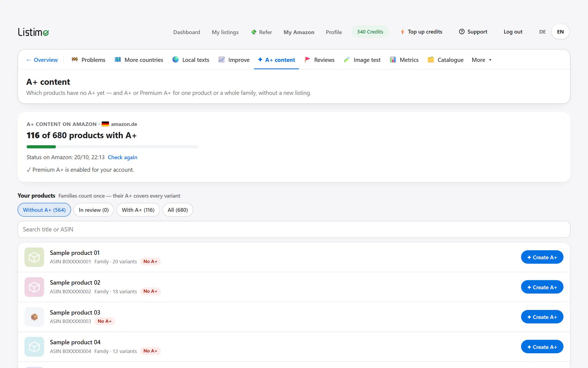The width and height of the screenshot is (588, 368).
Task: Create A+ for Sample product 01
Action: pyautogui.click(x=542, y=257)
